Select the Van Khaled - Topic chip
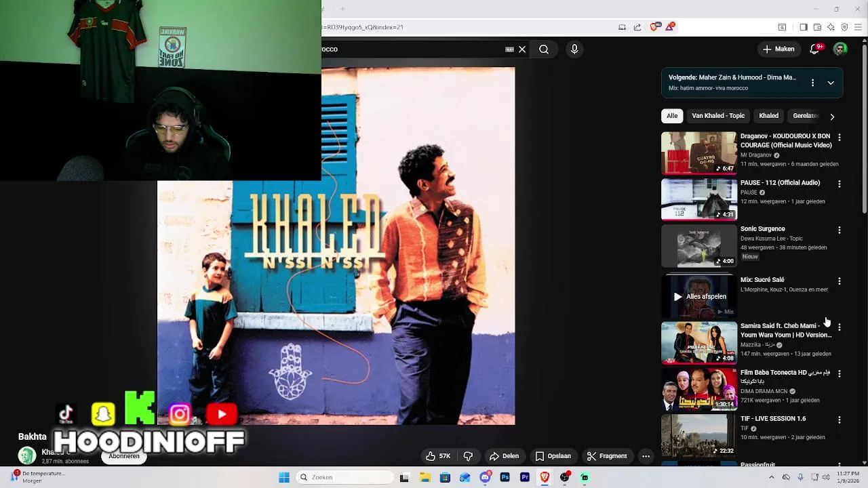 [x=718, y=116]
